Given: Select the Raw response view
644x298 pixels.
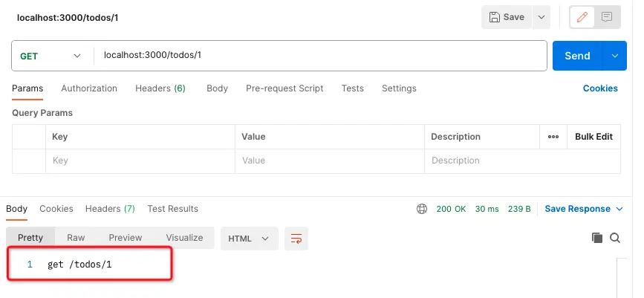Looking at the screenshot, I should (x=76, y=238).
